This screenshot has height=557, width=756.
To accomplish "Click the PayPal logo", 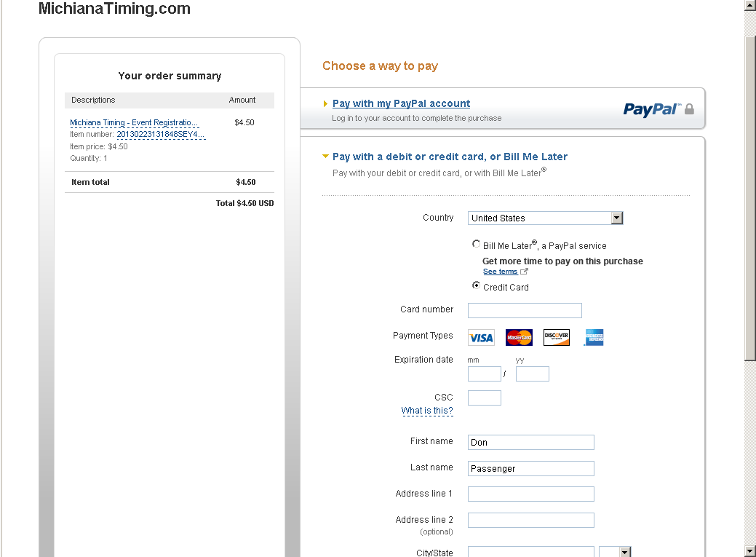I will pos(652,109).
